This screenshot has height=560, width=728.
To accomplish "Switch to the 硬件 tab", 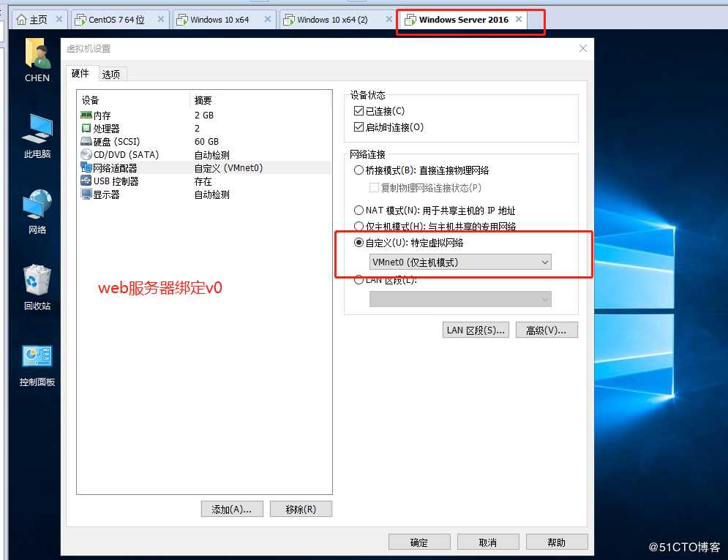I will (80, 73).
